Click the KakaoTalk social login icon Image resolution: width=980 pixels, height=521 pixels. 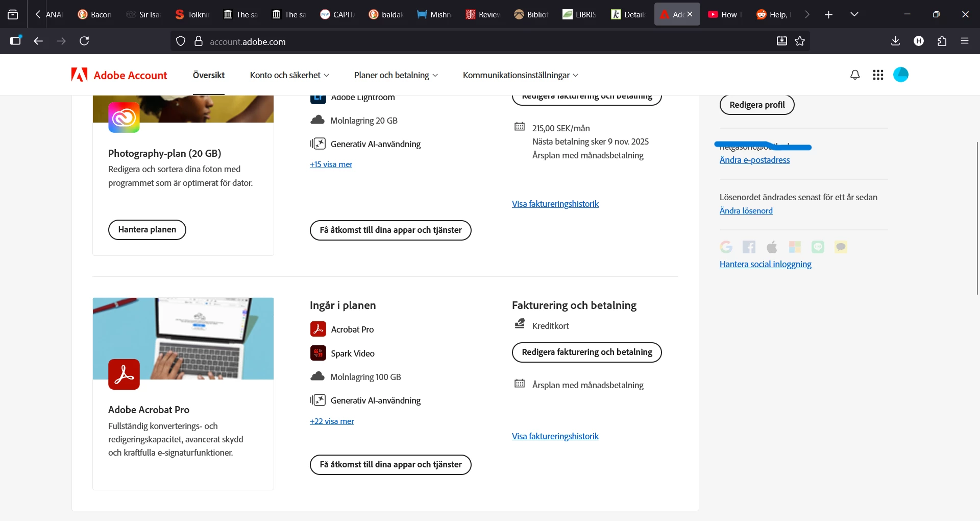tap(841, 247)
